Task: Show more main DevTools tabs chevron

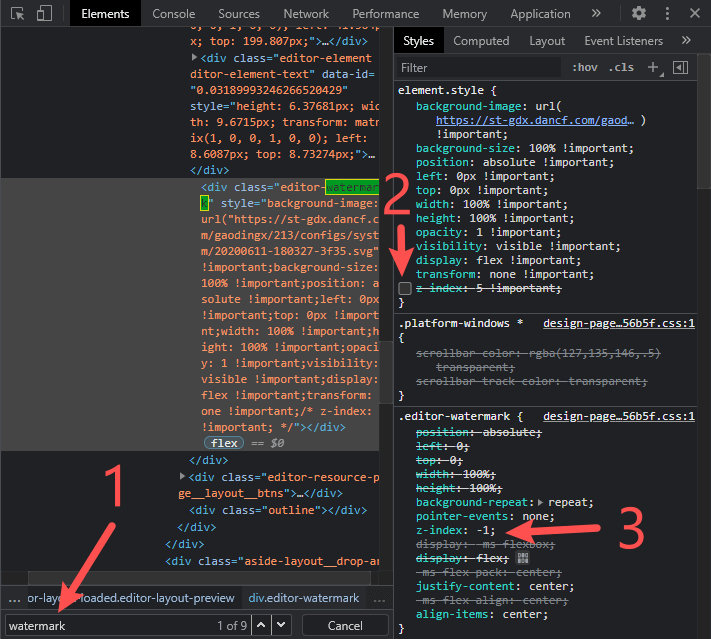Action: [x=596, y=14]
